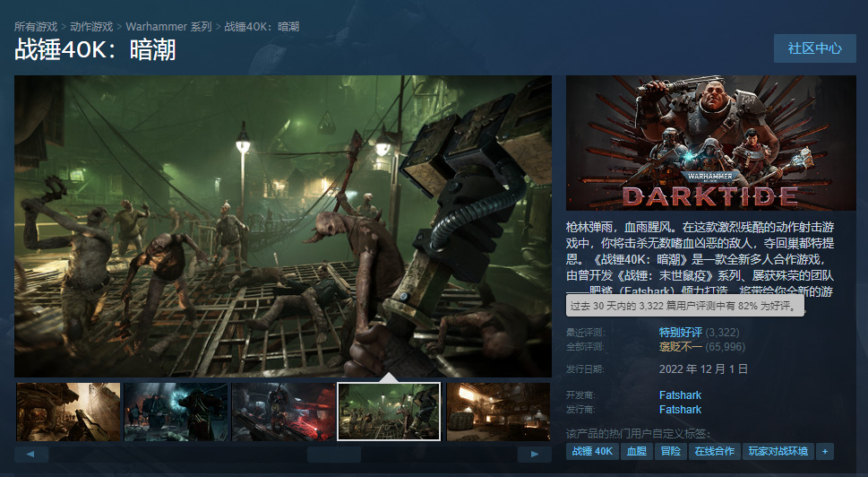Click the game description paragraph
The height and width of the screenshot is (477, 868).
(700, 259)
